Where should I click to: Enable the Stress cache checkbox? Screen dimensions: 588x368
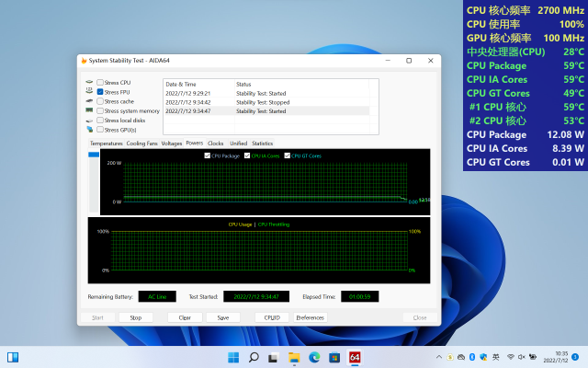(x=100, y=101)
